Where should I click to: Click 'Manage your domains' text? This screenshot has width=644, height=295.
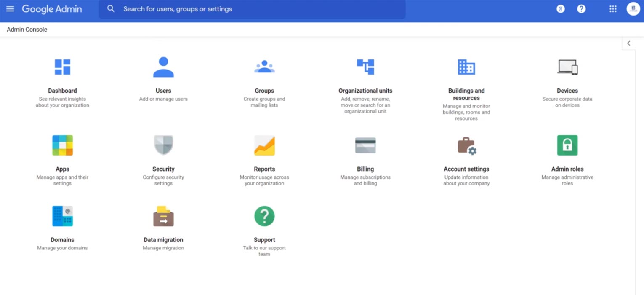pyautogui.click(x=62, y=248)
